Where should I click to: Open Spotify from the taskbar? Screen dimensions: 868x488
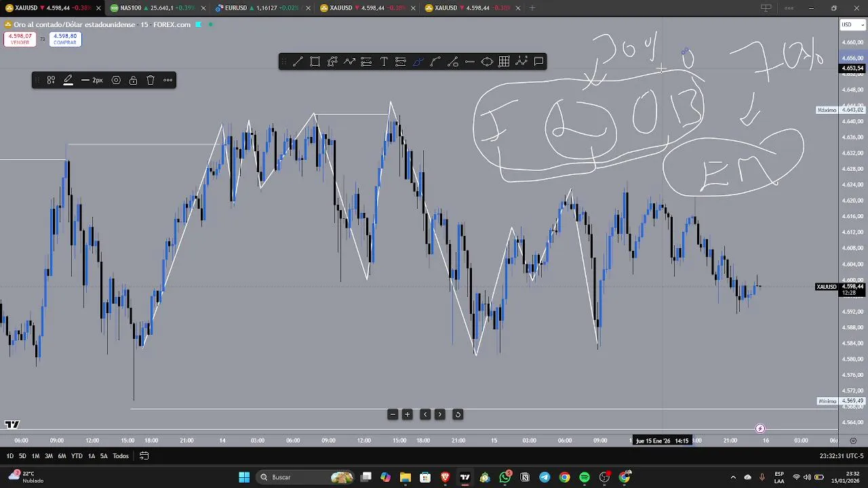pyautogui.click(x=585, y=477)
